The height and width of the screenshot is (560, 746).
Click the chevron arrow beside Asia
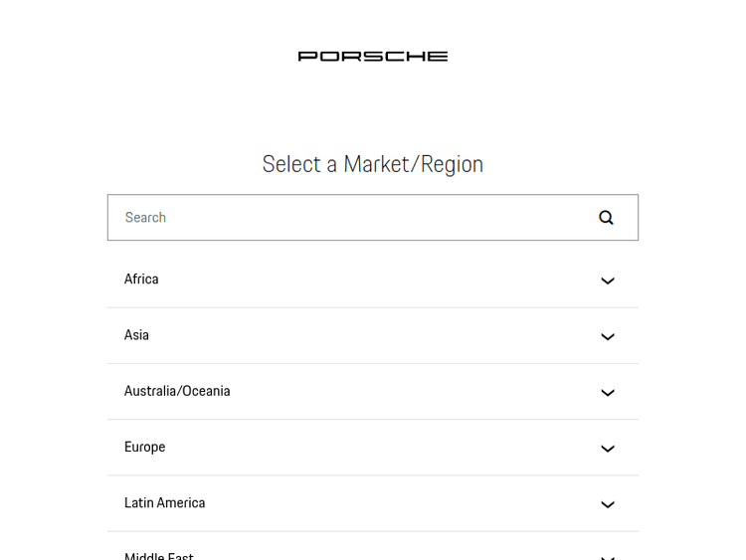[608, 336]
